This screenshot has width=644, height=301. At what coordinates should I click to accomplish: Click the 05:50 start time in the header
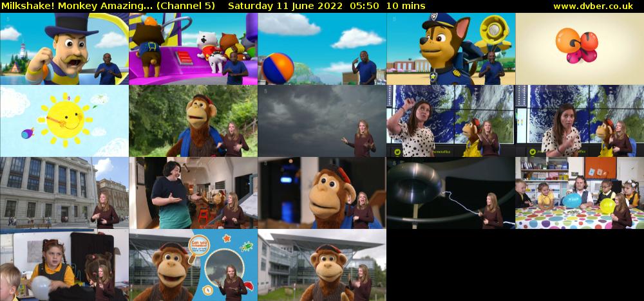[365, 6]
